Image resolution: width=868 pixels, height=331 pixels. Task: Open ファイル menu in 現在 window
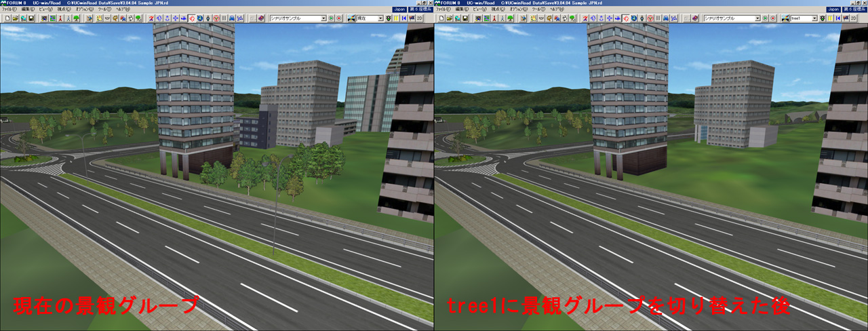pyautogui.click(x=9, y=9)
